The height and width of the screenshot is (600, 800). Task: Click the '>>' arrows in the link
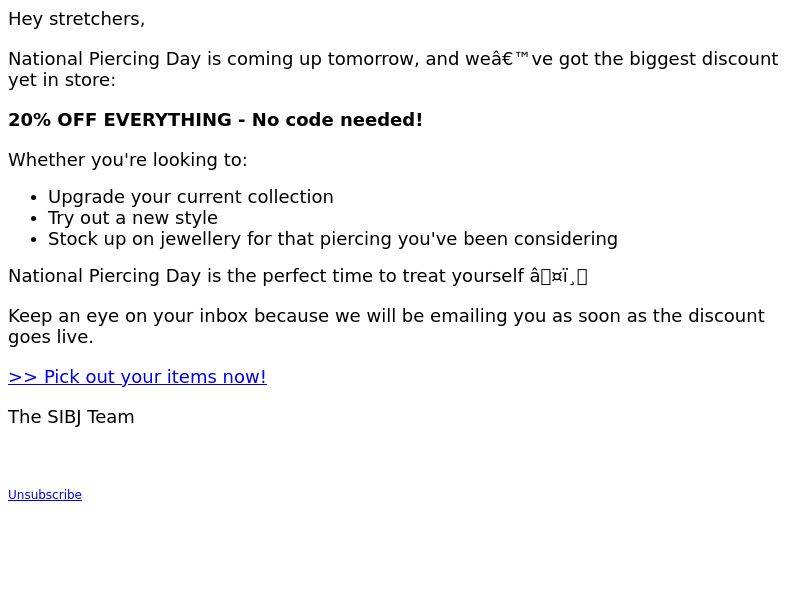pos(22,377)
